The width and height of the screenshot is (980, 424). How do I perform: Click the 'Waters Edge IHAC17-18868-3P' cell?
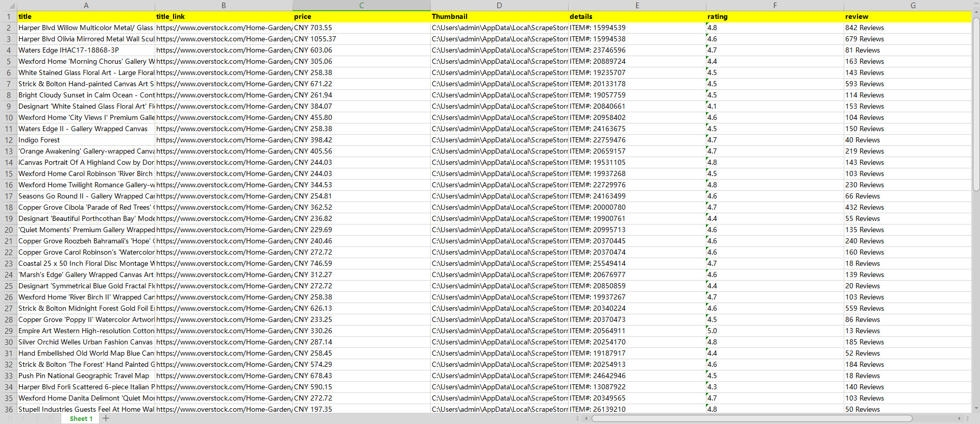click(x=86, y=50)
